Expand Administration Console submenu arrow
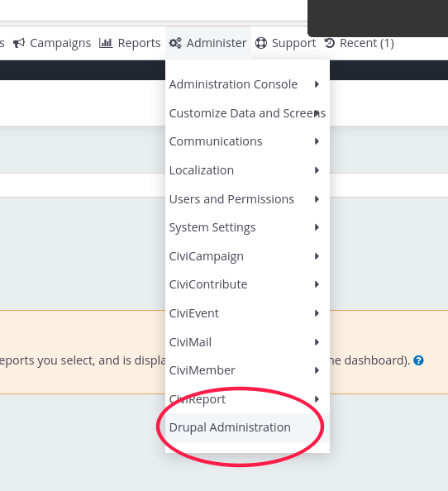Image resolution: width=448 pixels, height=491 pixels. [317, 84]
